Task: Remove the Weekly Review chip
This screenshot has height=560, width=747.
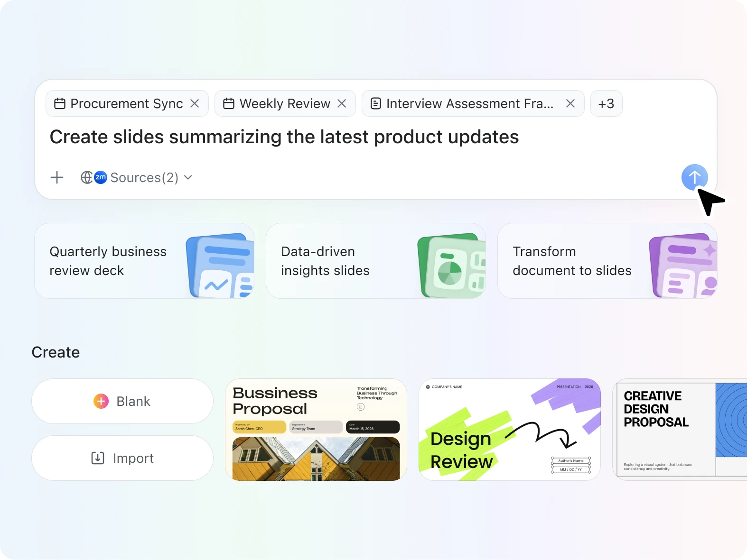Action: pyautogui.click(x=342, y=103)
